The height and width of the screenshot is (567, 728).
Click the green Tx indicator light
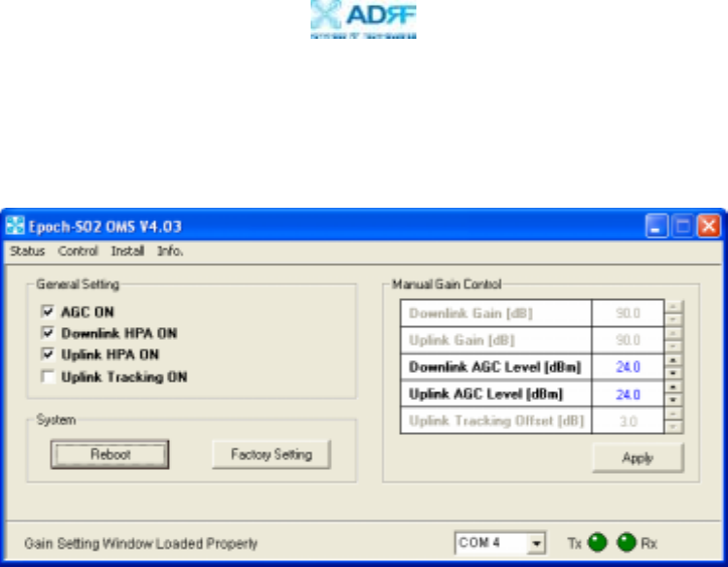[598, 543]
